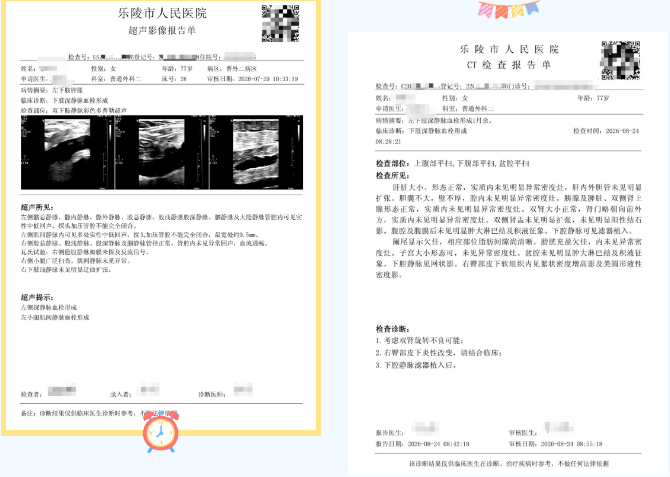The height and width of the screenshot is (477, 670).
Task: Select line '右侧小腿广泛扫查,肌间静脉未见异常'
Action: point(76,261)
